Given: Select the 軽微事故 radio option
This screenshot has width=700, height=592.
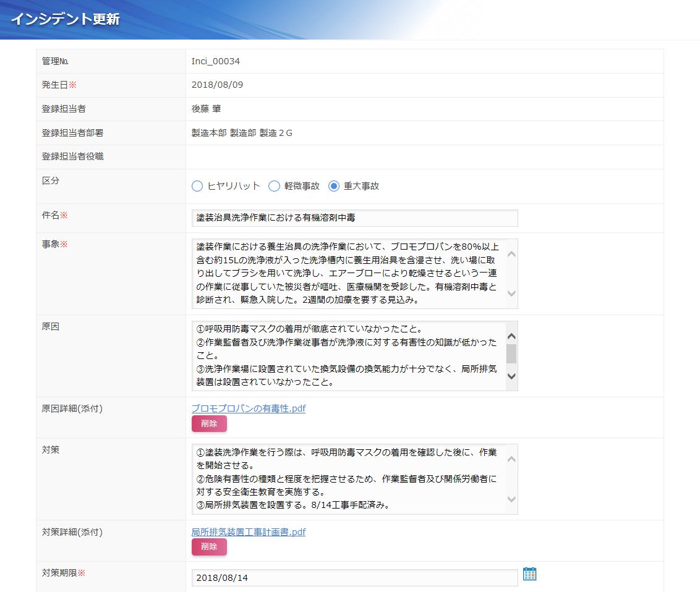Looking at the screenshot, I should coord(274,186).
